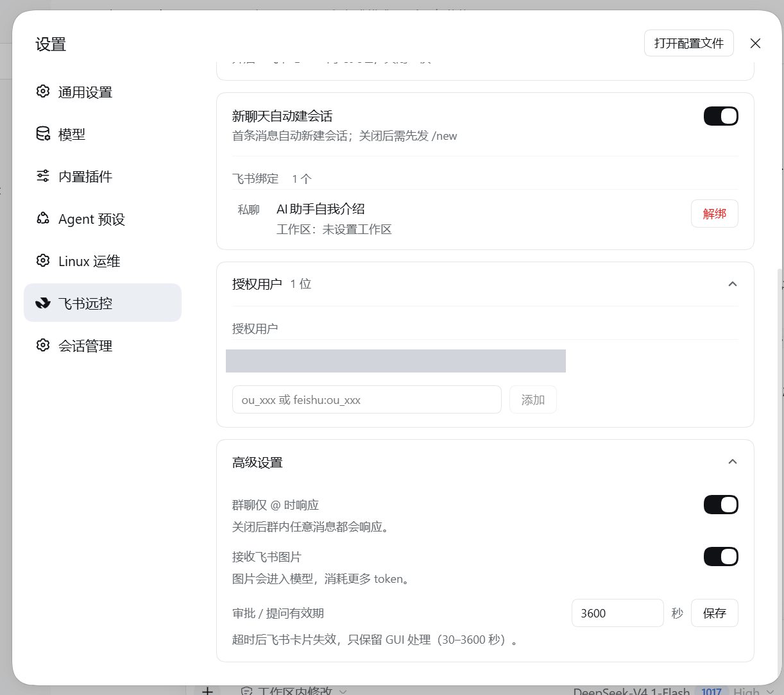Focus the ou_xxx user ID input
This screenshot has width=784, height=695.
(367, 399)
